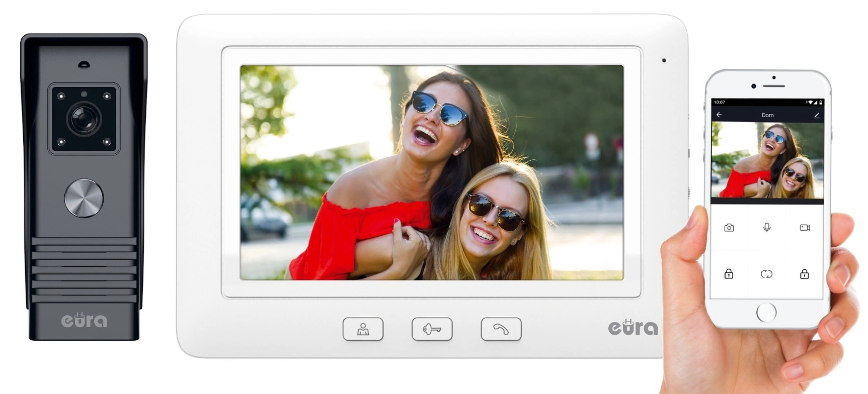Tap the left padlock icon in app

point(729,274)
